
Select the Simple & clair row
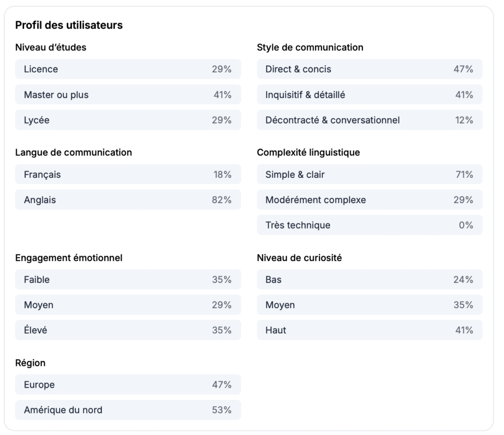click(x=369, y=174)
